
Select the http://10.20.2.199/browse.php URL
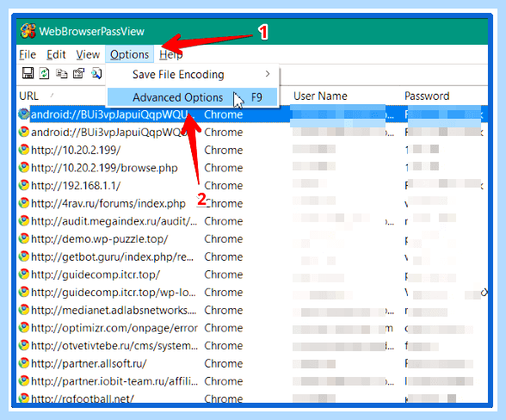[x=104, y=168]
